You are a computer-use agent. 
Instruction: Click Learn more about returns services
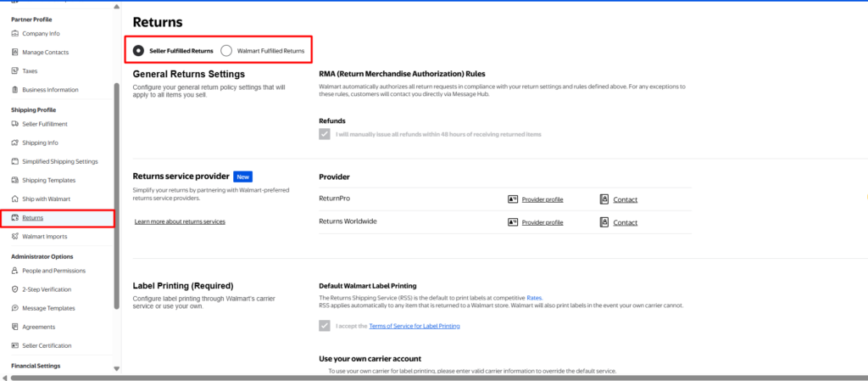click(180, 221)
